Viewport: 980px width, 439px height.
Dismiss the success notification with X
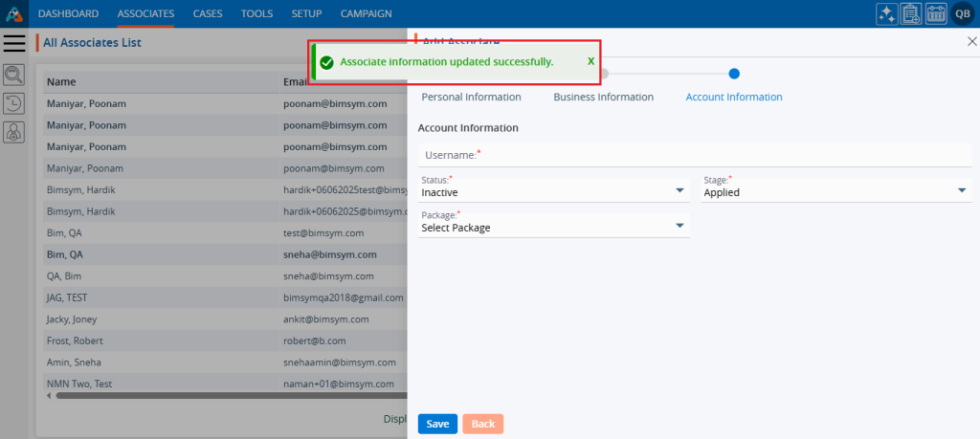[x=590, y=61]
